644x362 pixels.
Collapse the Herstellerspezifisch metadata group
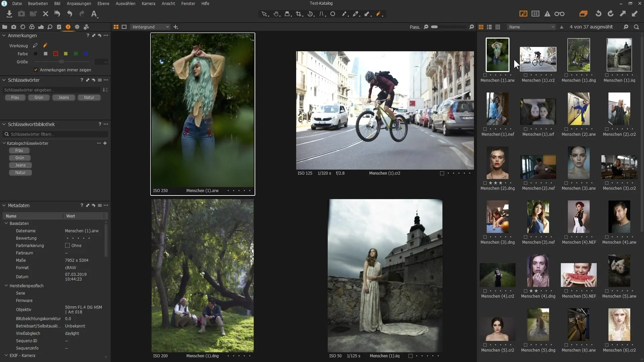6,286
